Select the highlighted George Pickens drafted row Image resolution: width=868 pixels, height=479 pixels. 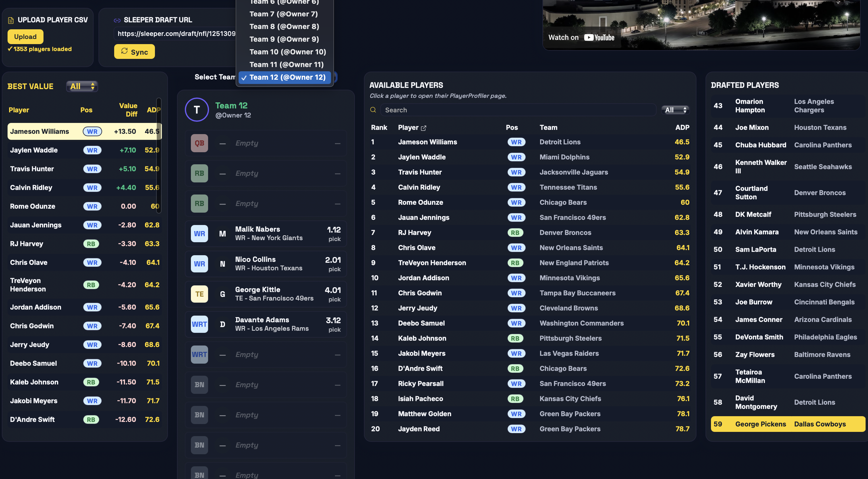click(x=788, y=424)
